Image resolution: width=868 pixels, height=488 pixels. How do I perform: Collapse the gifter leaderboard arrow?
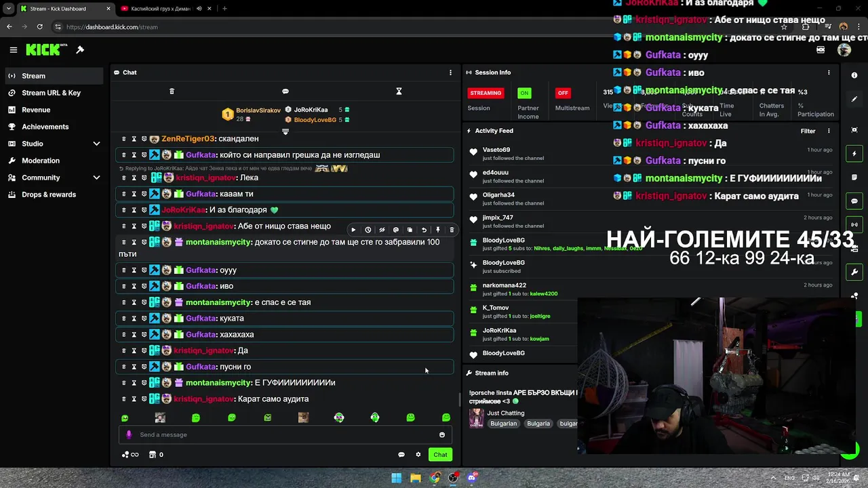(285, 131)
